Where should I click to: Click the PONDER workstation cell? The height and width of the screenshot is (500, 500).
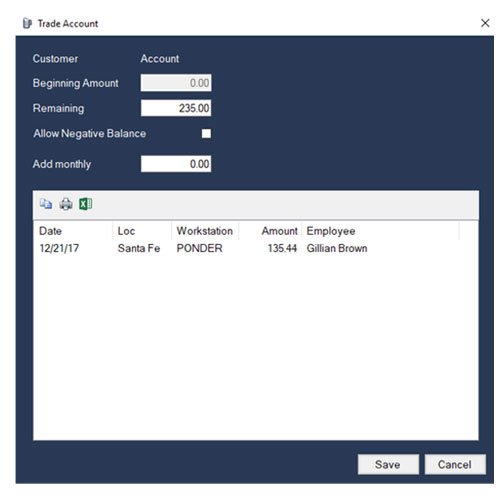(x=199, y=248)
